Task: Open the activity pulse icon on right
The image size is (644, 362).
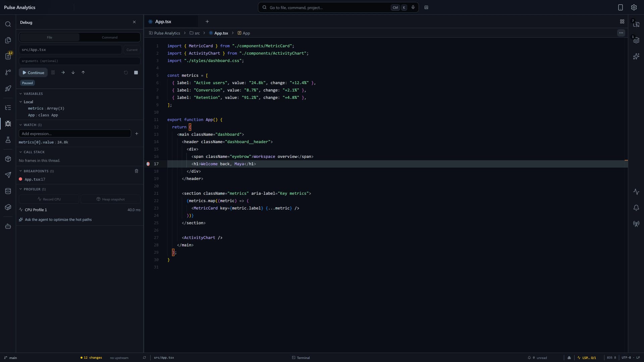Action: [636, 192]
